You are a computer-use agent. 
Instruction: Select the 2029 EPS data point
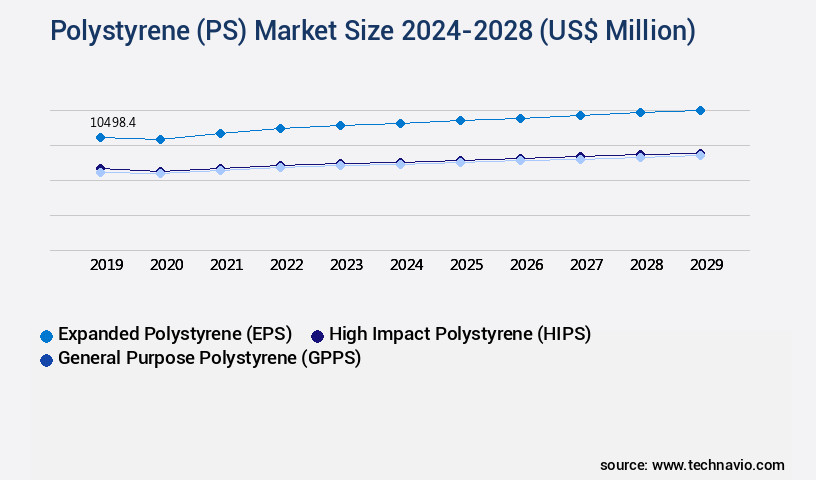[x=700, y=110]
